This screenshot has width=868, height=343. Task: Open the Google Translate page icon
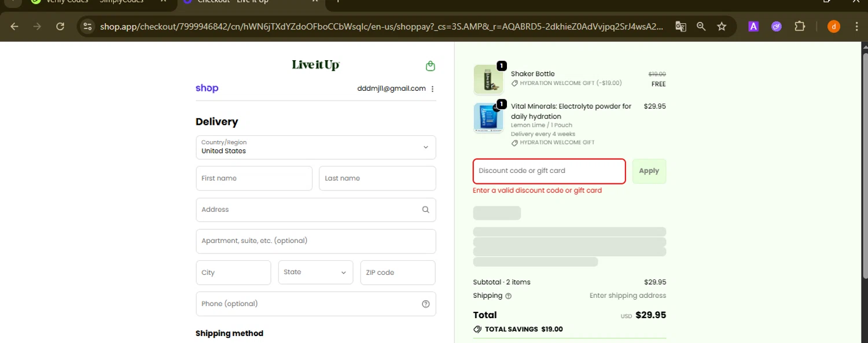coord(681,26)
